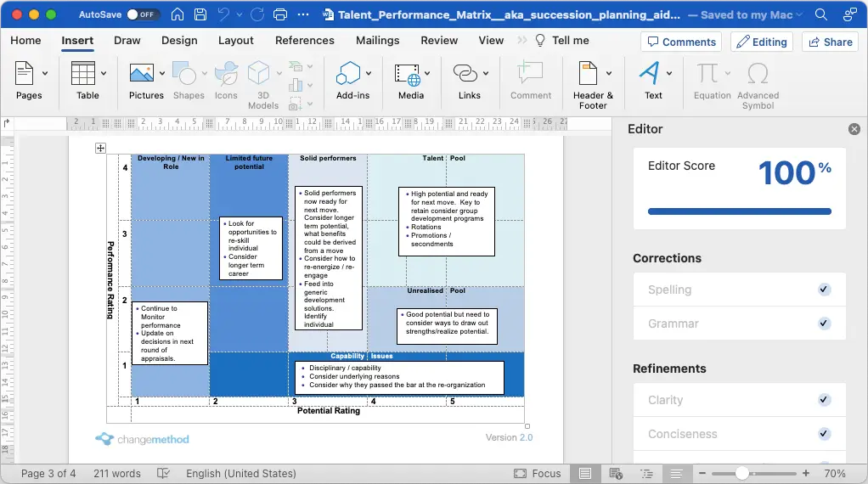Screen dimensions: 868x484
Task: Open Add-ins from the ribbon
Action: (x=349, y=74)
